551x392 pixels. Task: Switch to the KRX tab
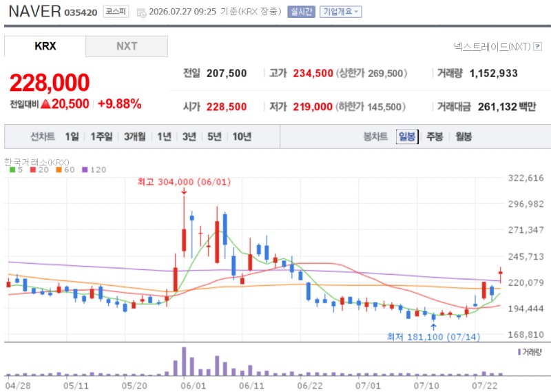coord(45,46)
